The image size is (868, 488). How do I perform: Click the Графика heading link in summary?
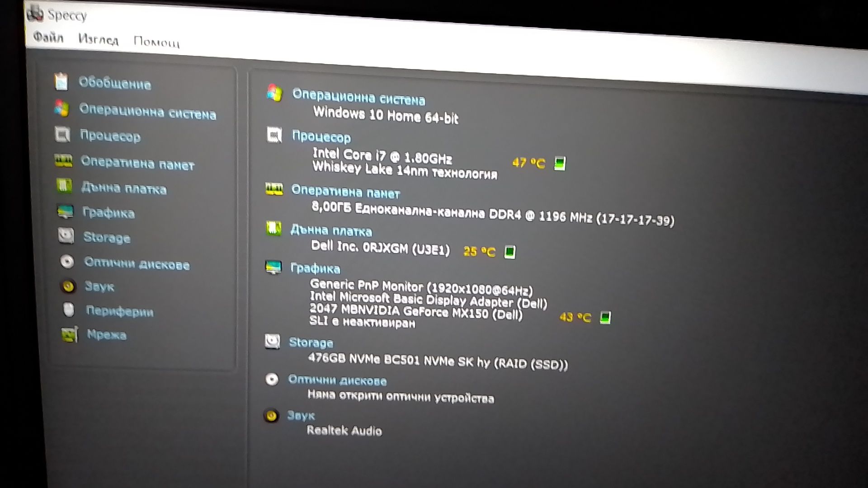point(315,268)
